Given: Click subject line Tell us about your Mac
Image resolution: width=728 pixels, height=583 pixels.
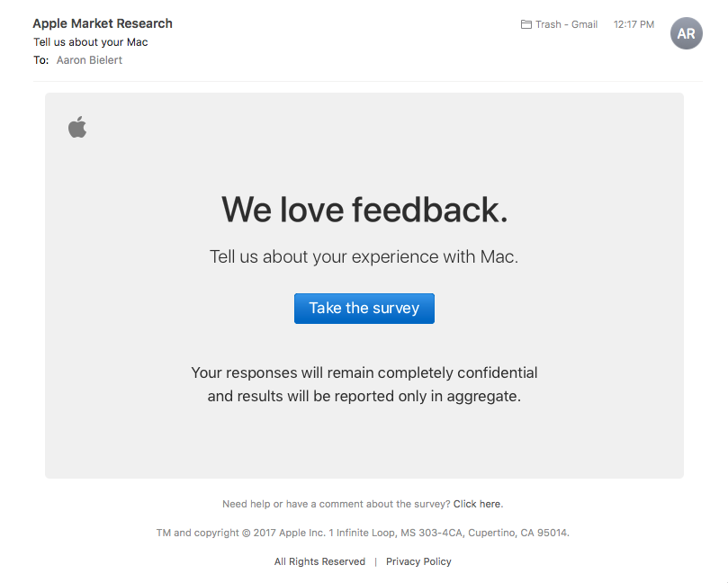Looking at the screenshot, I should 91,42.
